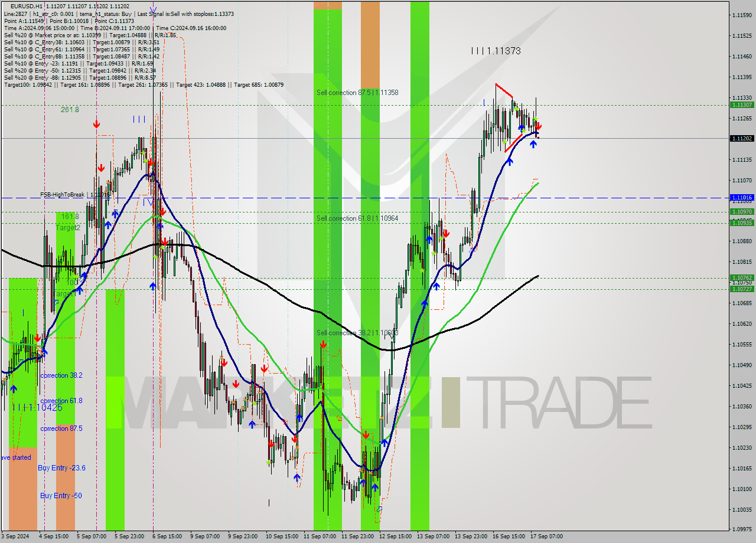
Task: Click the 'Sell %20 @ Entry -88' row
Action: pos(80,77)
